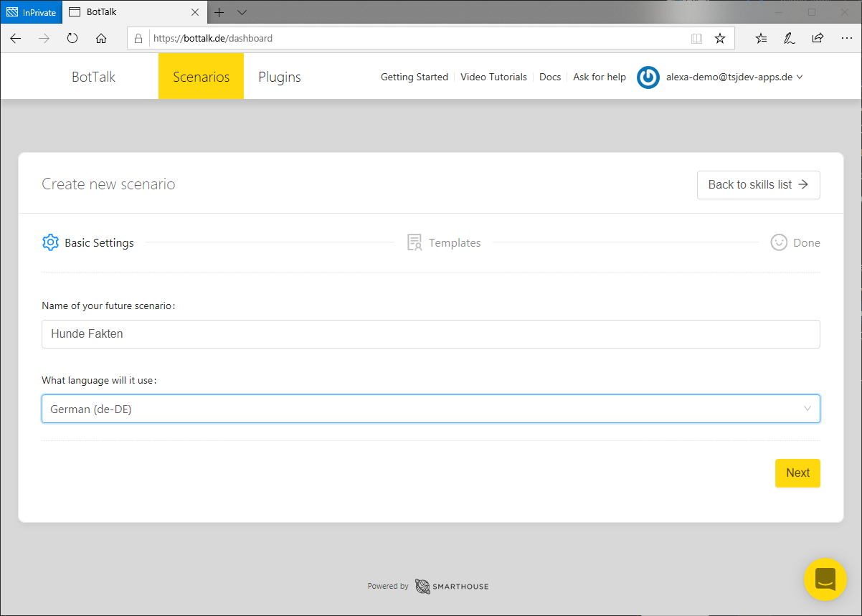
Task: Open the reading view book icon
Action: (696, 39)
